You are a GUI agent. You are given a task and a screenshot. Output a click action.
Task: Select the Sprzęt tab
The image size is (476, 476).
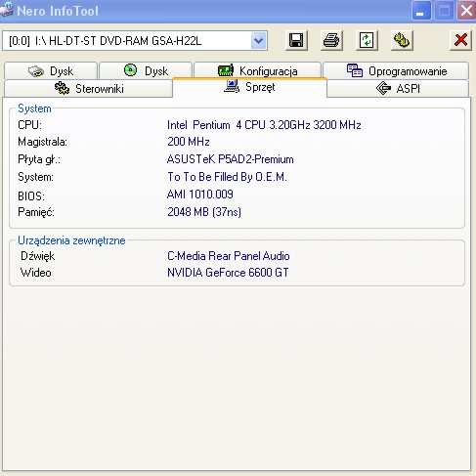click(249, 87)
